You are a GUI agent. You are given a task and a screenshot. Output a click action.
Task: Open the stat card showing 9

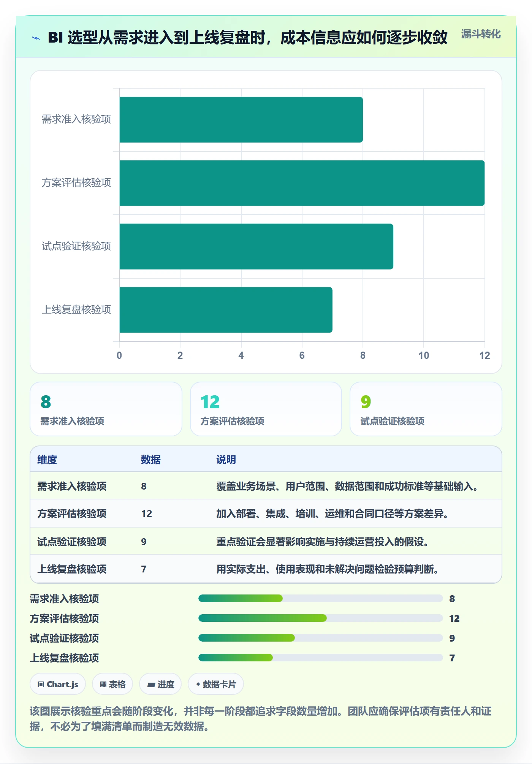coord(426,409)
